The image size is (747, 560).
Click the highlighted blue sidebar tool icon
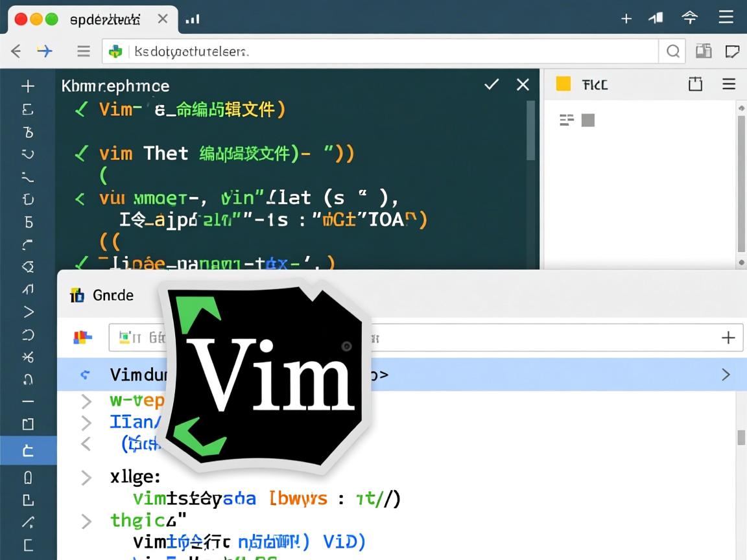tap(27, 450)
